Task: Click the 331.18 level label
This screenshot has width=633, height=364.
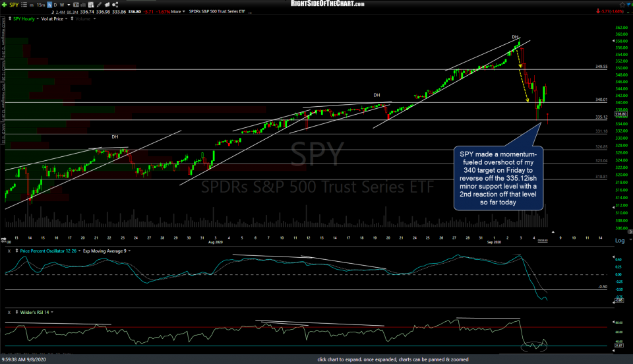Action: [x=601, y=131]
